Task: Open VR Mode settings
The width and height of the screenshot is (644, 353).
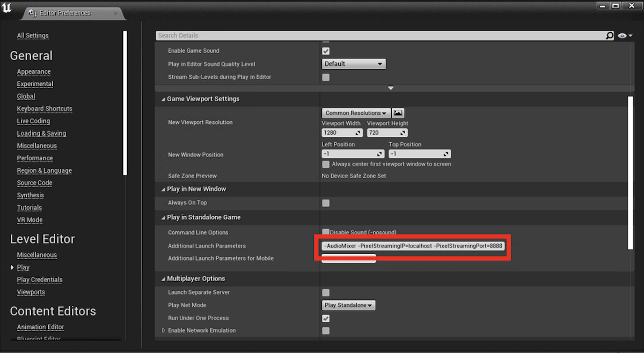Action: click(30, 220)
